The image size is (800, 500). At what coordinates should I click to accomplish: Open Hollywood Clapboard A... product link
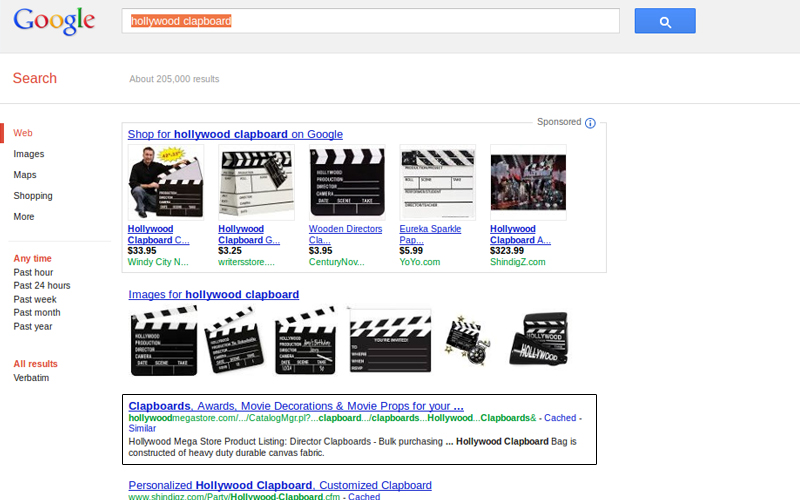(520, 234)
